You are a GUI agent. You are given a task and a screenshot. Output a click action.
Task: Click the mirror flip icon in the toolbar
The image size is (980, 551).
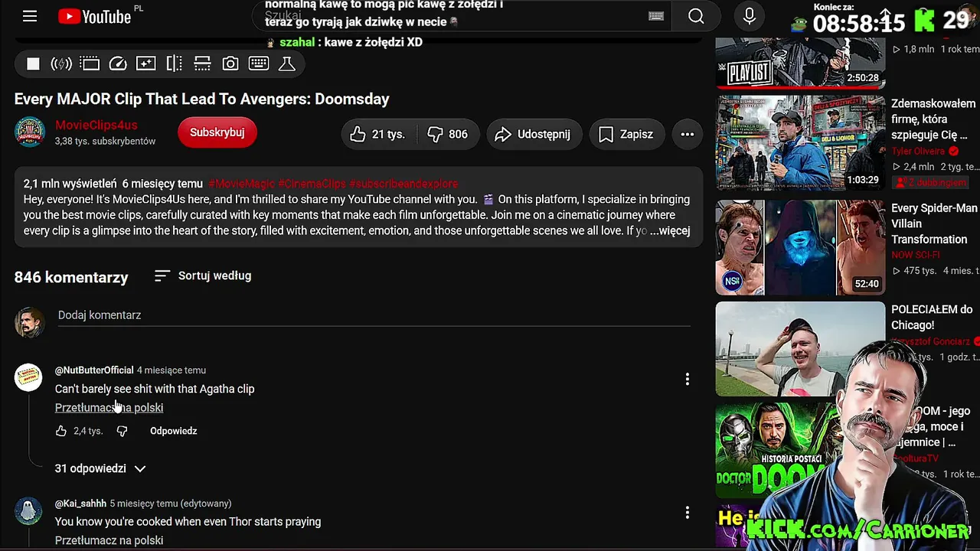175,64
